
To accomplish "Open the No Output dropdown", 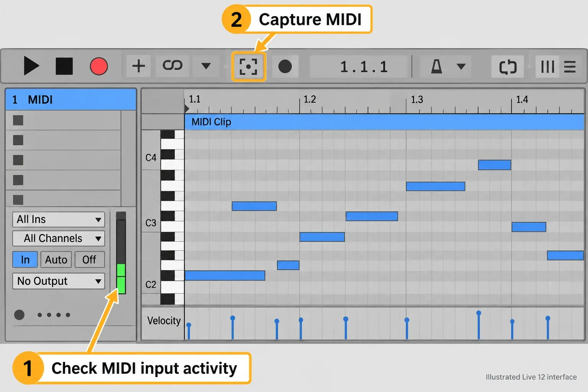I will pyautogui.click(x=59, y=281).
